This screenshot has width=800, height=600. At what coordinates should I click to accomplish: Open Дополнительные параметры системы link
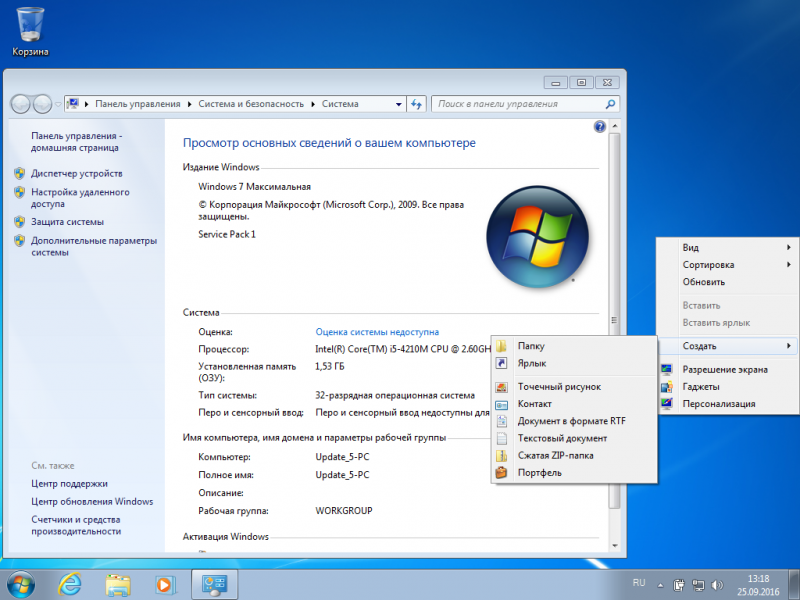[x=94, y=246]
